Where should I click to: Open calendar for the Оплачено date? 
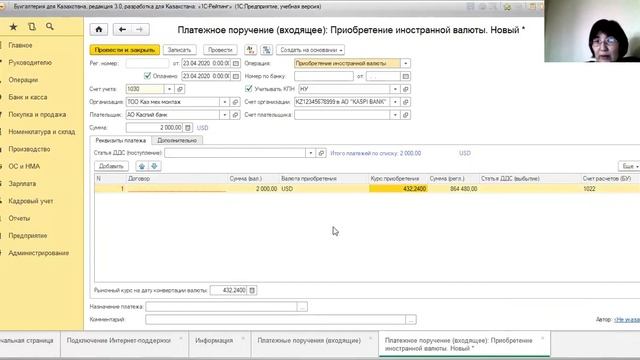236,76
